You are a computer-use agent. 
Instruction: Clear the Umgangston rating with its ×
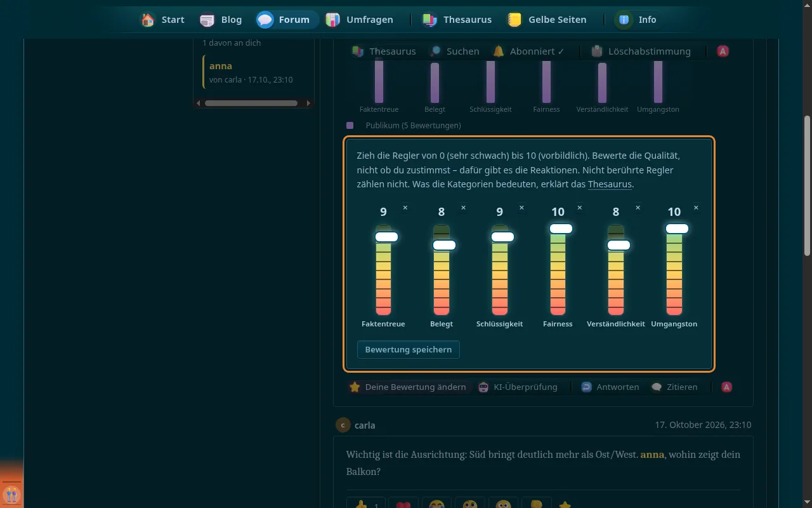[696, 208]
